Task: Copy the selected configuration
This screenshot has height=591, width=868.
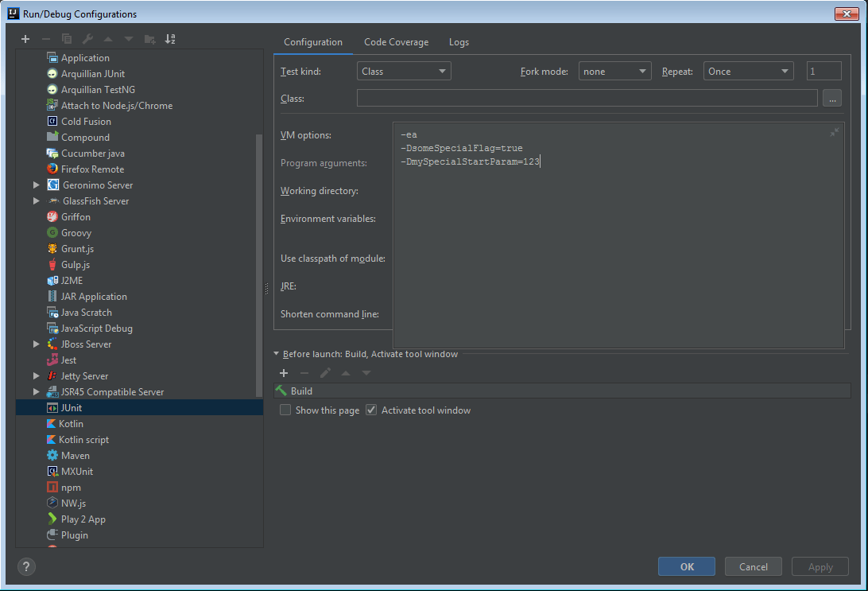Action: point(67,38)
